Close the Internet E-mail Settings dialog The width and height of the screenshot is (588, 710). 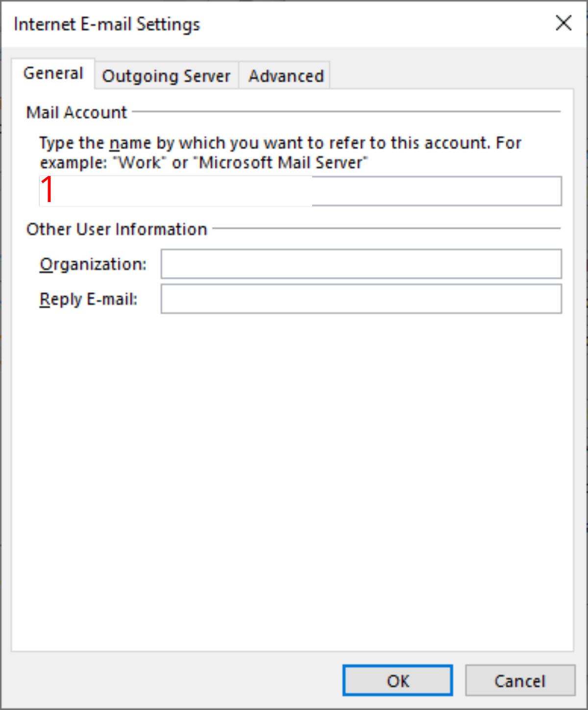click(x=563, y=23)
